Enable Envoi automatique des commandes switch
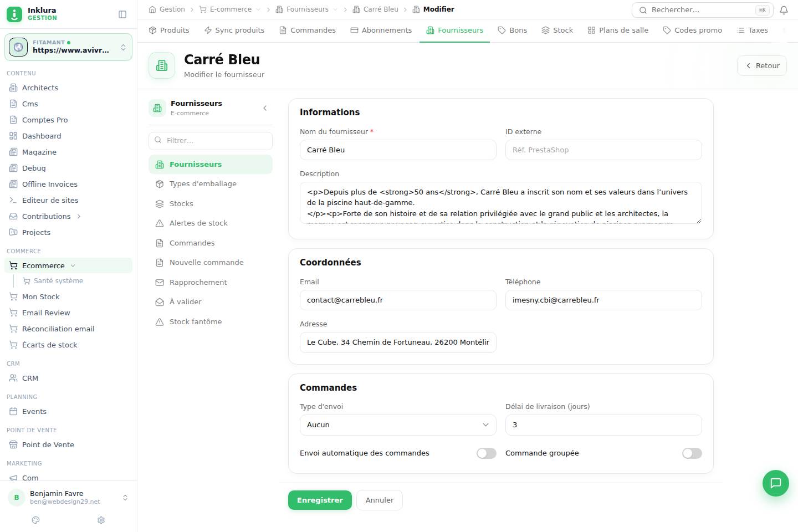This screenshot has height=532, width=798. coord(487,453)
